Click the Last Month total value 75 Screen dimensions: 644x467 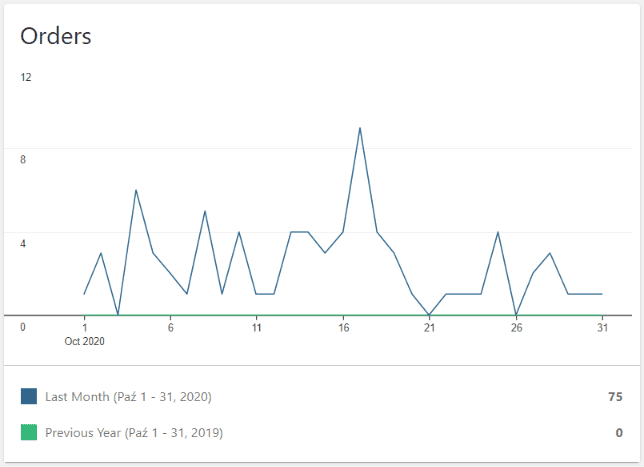(x=615, y=397)
